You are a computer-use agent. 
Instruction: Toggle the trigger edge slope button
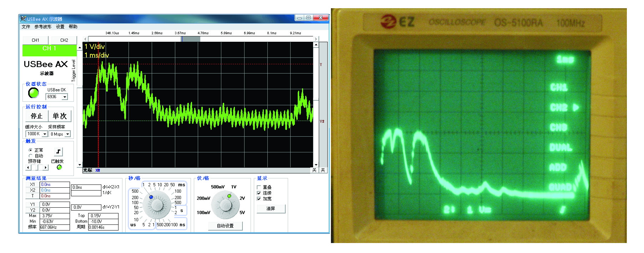(58, 152)
